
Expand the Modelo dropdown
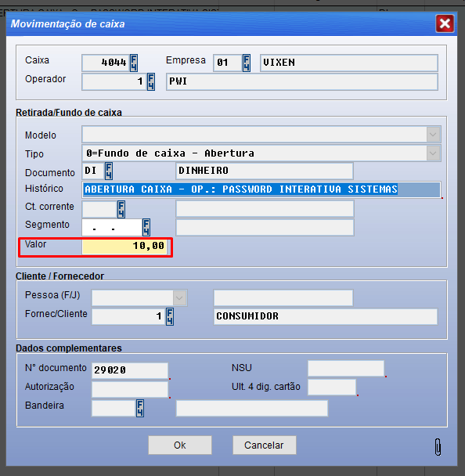pyautogui.click(x=433, y=135)
